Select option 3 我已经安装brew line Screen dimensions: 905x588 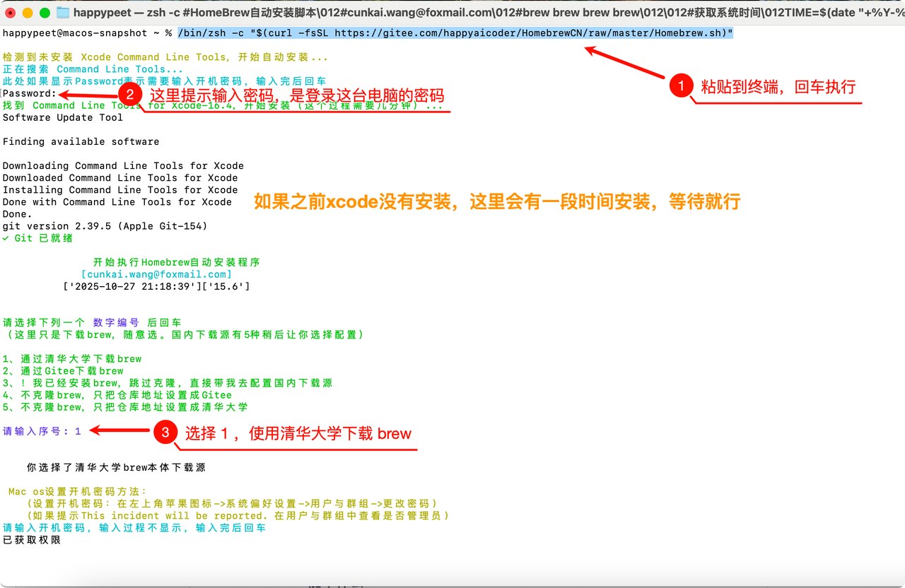(168, 382)
